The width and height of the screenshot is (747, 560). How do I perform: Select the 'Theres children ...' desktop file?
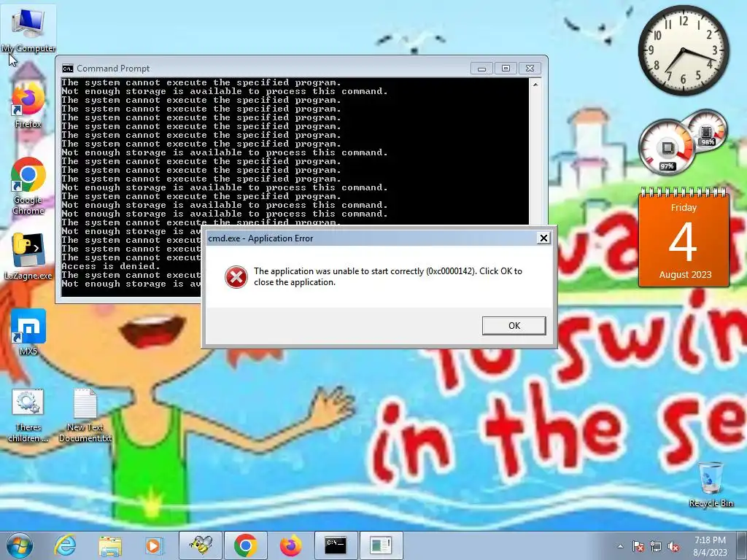click(x=28, y=416)
